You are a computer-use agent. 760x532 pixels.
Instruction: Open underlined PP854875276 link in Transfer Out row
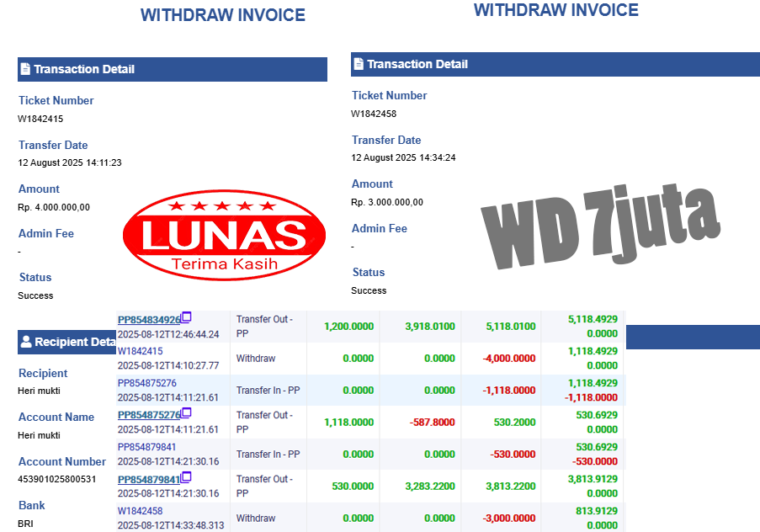click(x=149, y=415)
